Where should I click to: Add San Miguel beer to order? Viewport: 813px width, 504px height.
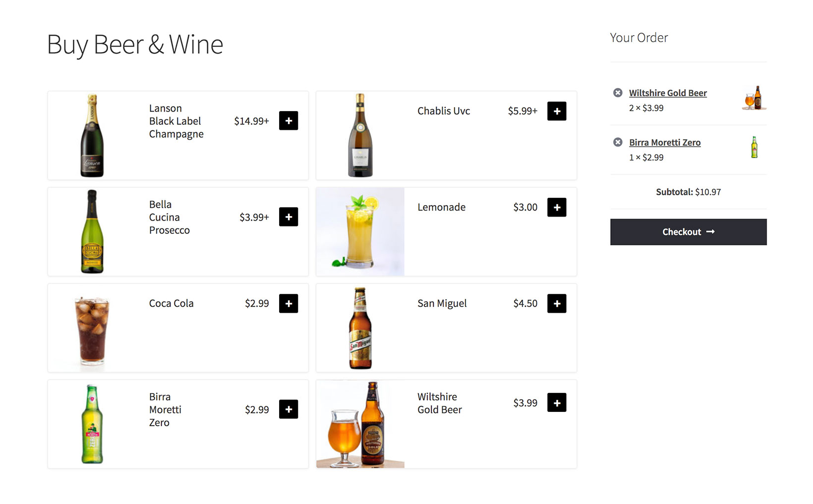[557, 303]
